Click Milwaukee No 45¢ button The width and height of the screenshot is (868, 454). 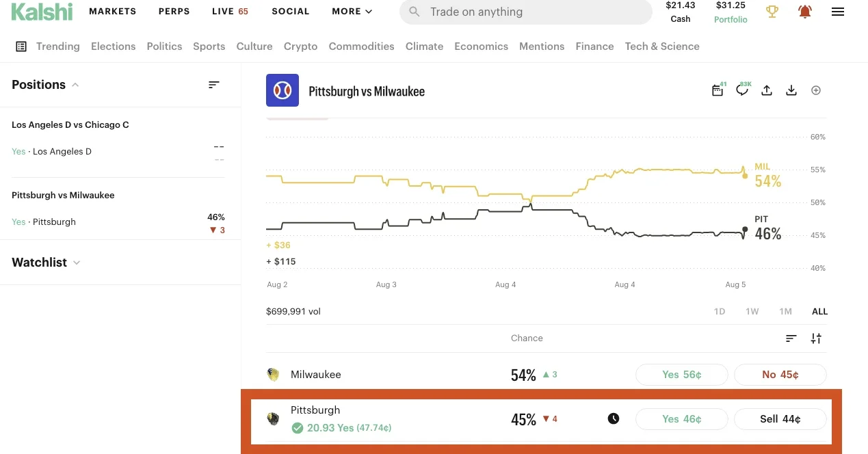click(x=780, y=375)
